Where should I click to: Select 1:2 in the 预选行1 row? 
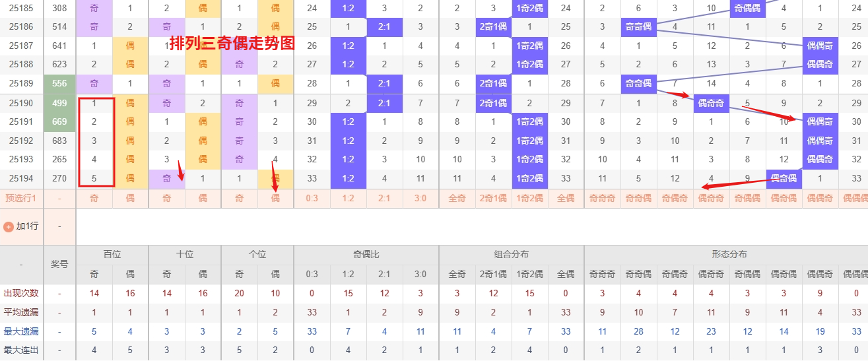pyautogui.click(x=349, y=198)
